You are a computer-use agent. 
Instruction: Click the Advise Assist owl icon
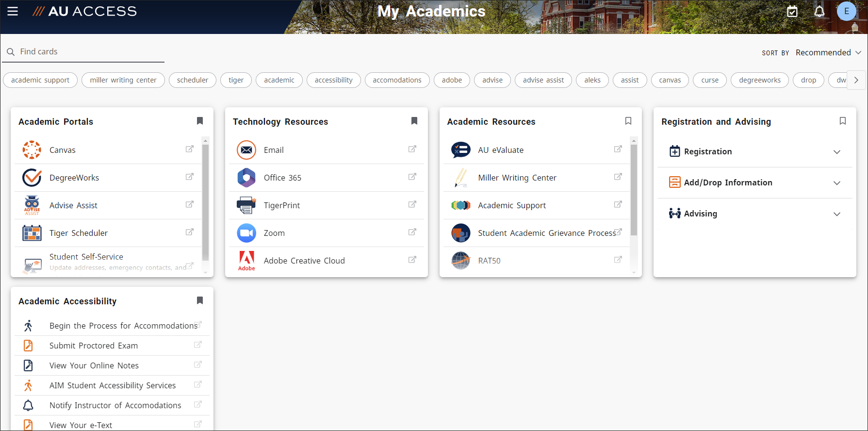point(32,205)
